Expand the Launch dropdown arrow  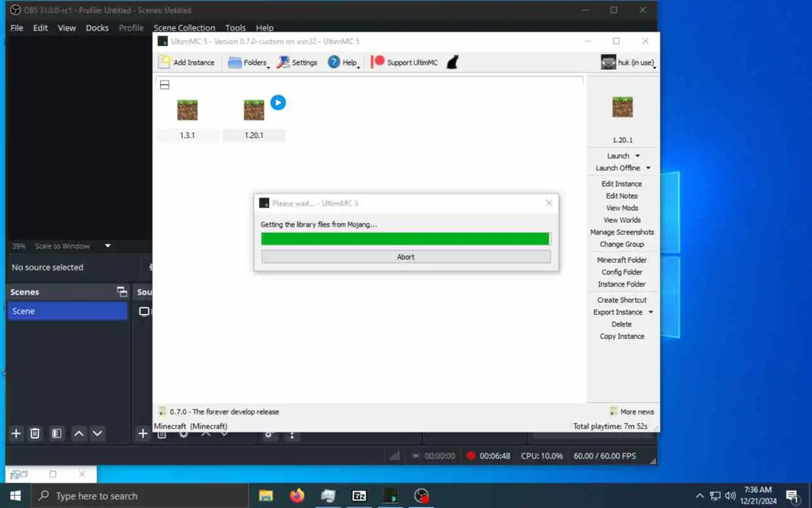tap(638, 156)
